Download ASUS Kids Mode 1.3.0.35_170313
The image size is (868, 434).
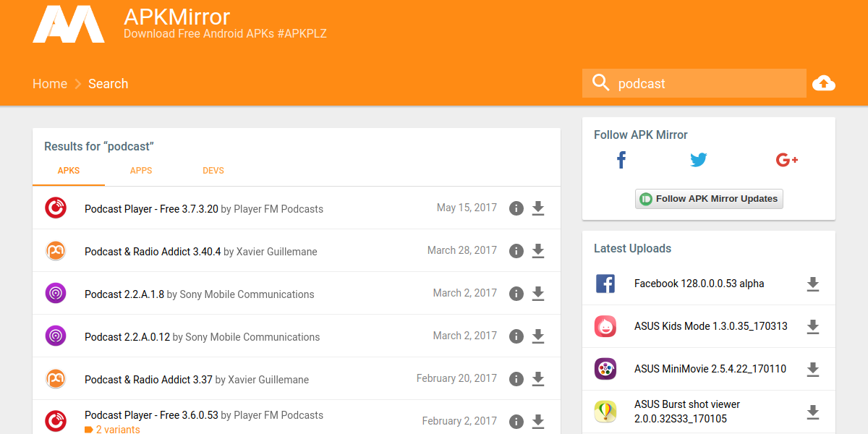tap(813, 327)
